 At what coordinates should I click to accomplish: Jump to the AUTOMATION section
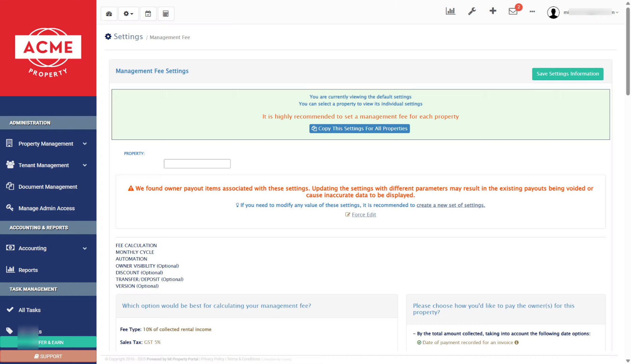coord(131,259)
